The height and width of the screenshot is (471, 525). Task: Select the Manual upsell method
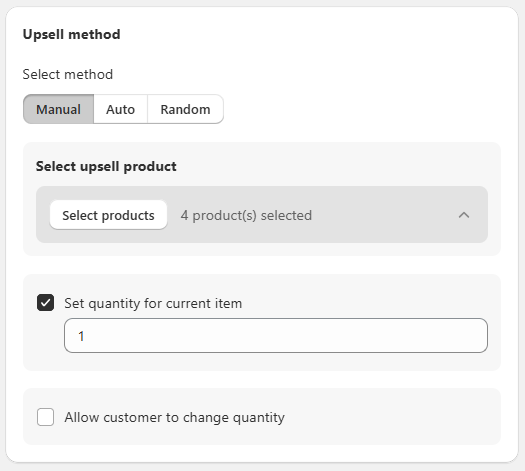tap(58, 109)
